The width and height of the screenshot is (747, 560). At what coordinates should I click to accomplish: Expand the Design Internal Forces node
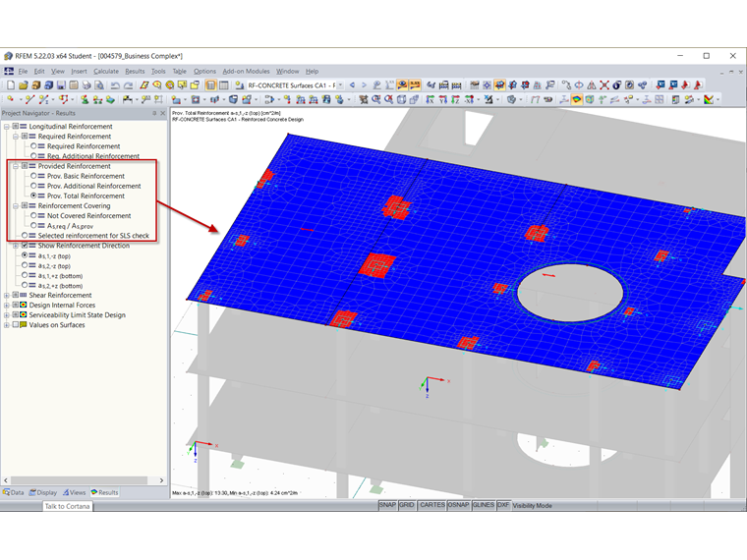click(x=7, y=306)
